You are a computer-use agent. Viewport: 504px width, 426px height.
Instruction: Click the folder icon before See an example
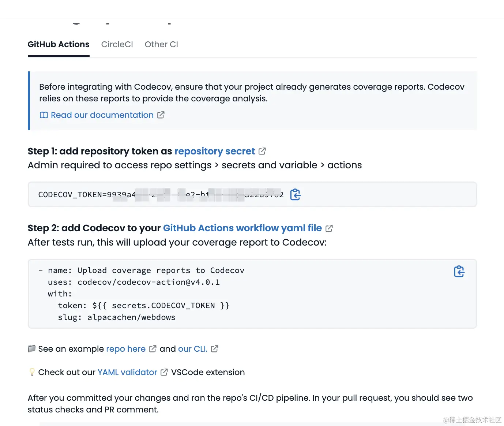coord(32,349)
